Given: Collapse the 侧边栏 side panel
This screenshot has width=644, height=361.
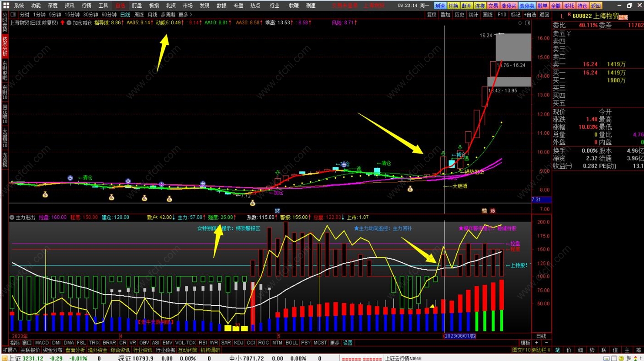Looking at the screenshot, I should tap(541, 350).
